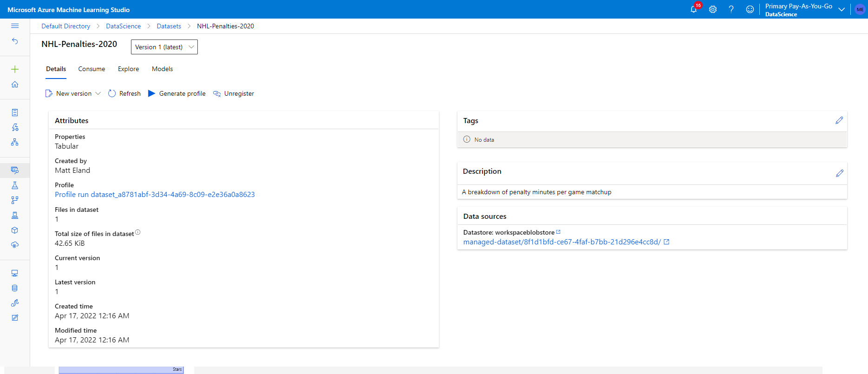Open Linked Services chain-link icon
The image size is (868, 374).
[15, 303]
